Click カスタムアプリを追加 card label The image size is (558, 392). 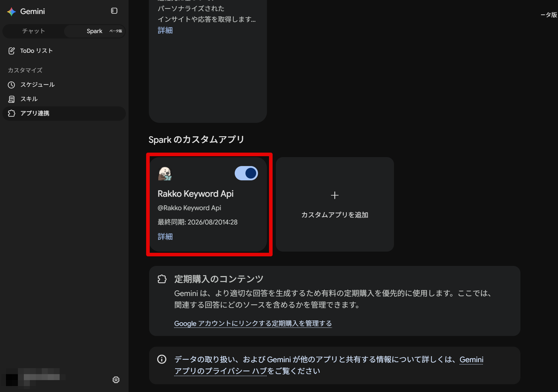335,215
